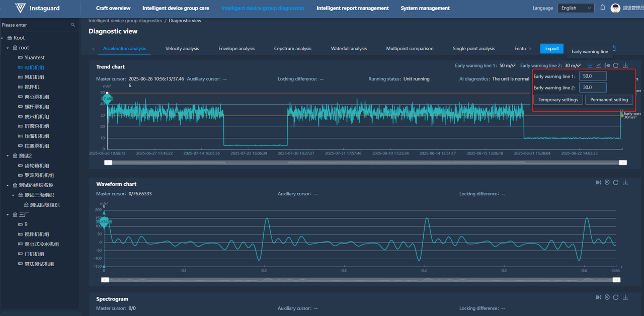Download the Waveform chart
Viewport: 644px width, 316px height.
coord(625,183)
